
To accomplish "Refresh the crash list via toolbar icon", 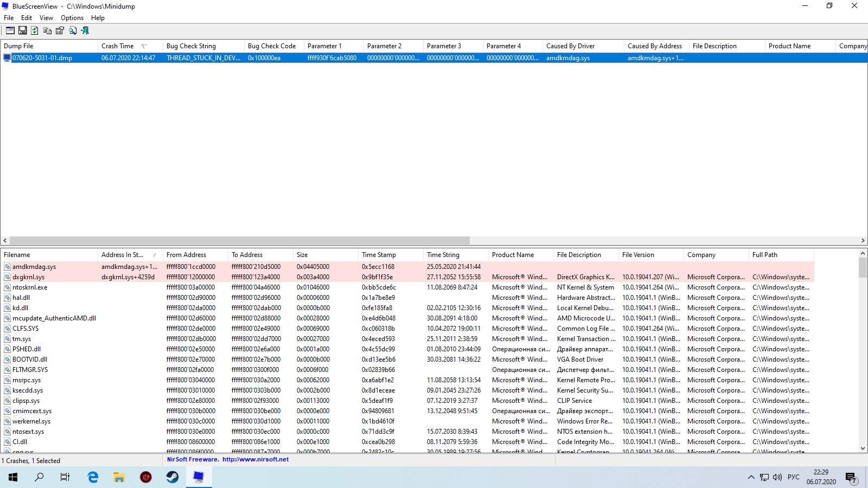I will [35, 30].
